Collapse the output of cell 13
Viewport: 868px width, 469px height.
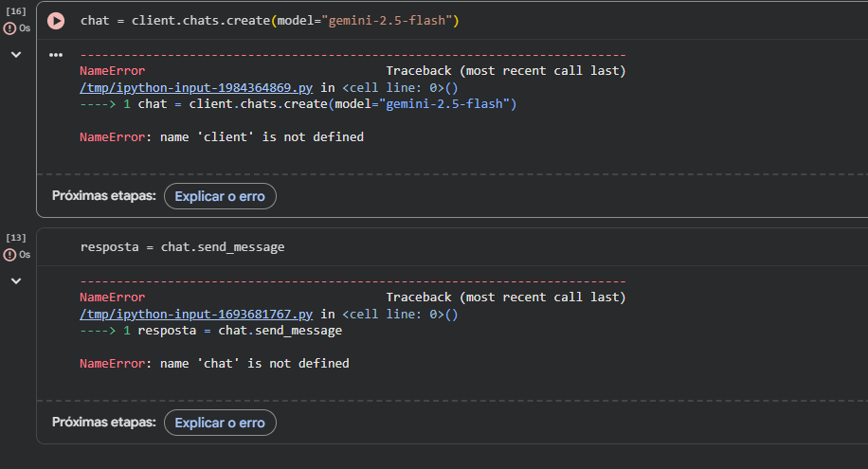16,281
